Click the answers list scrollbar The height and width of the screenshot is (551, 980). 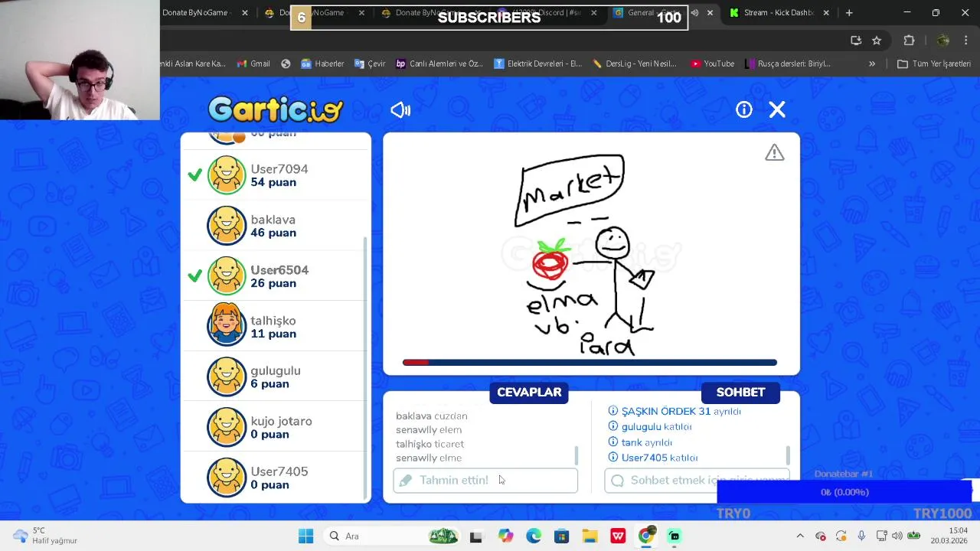[x=576, y=456]
